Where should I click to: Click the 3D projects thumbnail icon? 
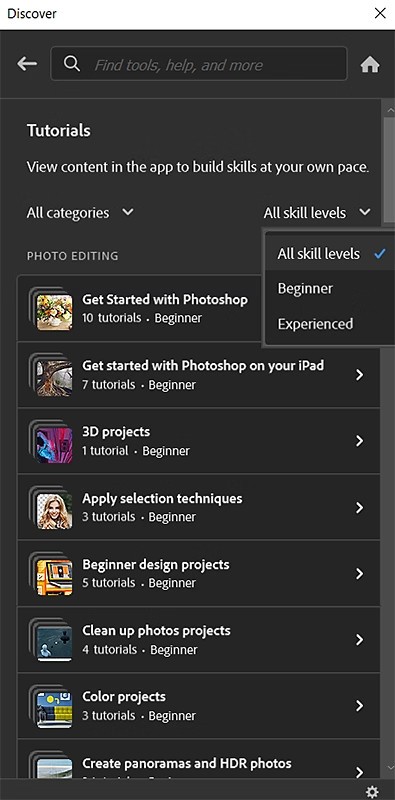point(54,445)
